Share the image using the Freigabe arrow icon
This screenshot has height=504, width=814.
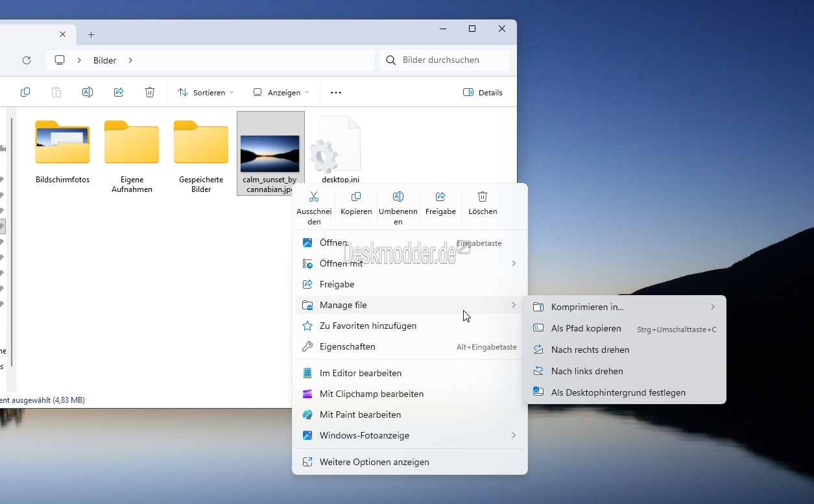[x=440, y=196]
